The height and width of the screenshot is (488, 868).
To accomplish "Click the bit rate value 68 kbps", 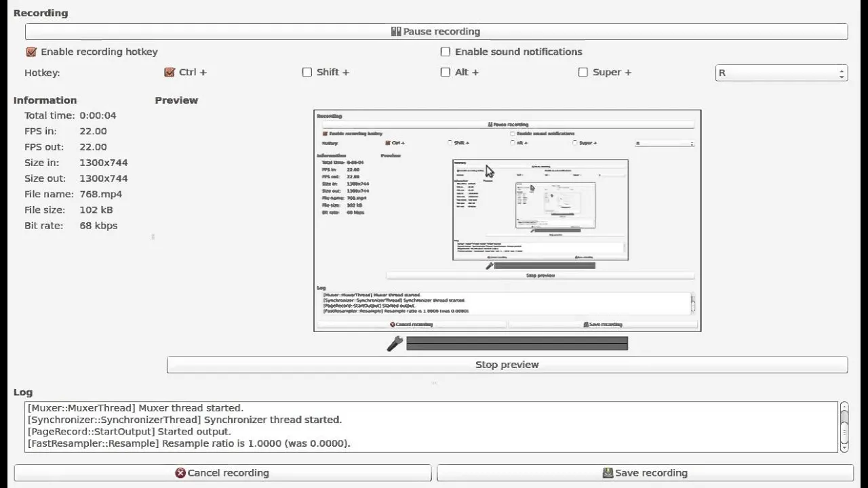I will (98, 225).
